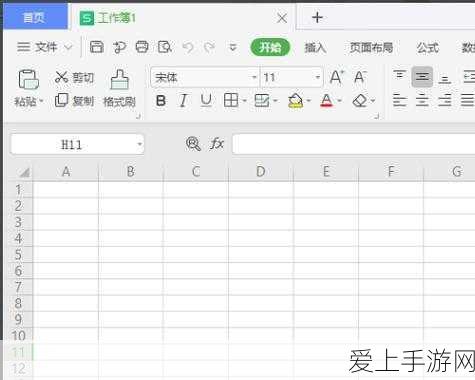Open the borders dropdown arrow
The image size is (475, 380).
[x=244, y=101]
